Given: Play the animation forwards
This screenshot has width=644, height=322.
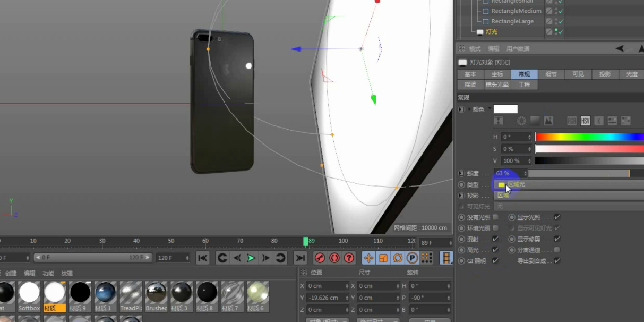Looking at the screenshot, I should click(x=251, y=258).
